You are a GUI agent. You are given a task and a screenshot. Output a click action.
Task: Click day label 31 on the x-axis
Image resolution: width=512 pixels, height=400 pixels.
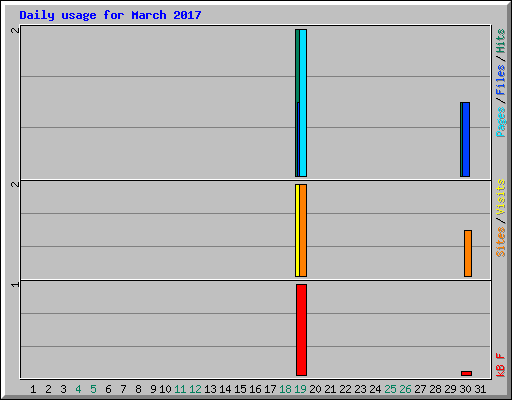click(480, 389)
